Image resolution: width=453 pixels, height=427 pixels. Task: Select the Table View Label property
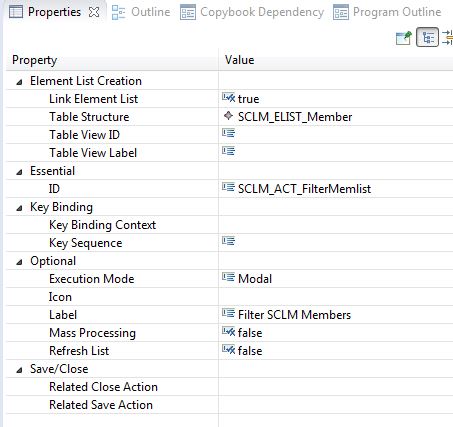tap(93, 153)
